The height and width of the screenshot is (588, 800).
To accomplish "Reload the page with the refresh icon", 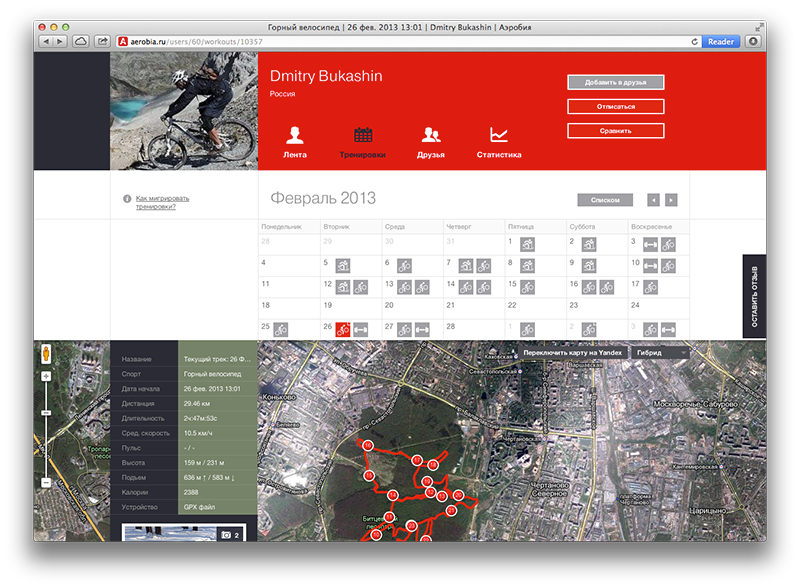I will [694, 41].
